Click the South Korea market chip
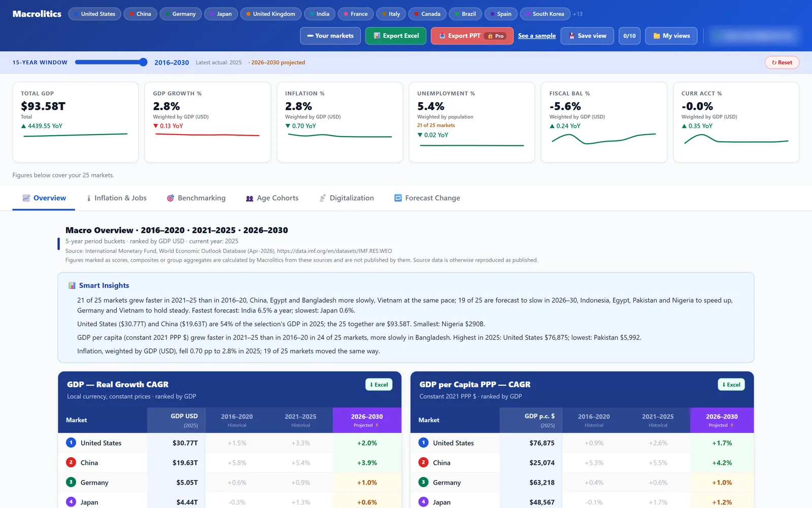 545,14
